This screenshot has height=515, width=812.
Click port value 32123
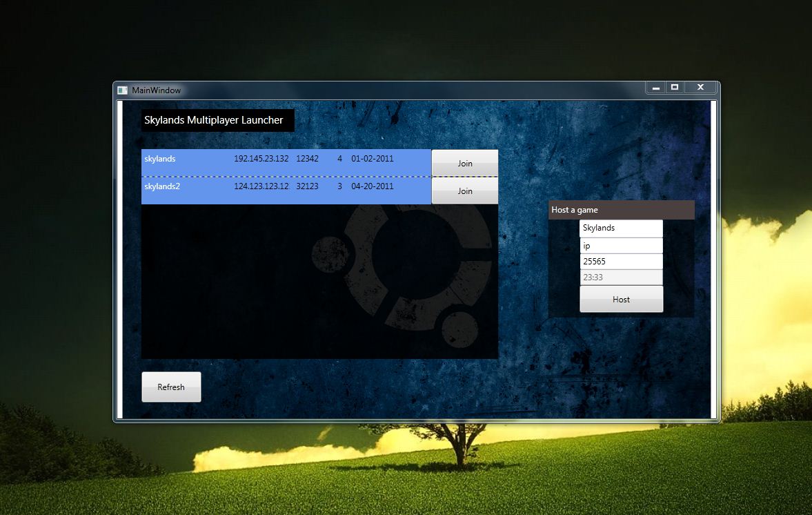(x=307, y=186)
